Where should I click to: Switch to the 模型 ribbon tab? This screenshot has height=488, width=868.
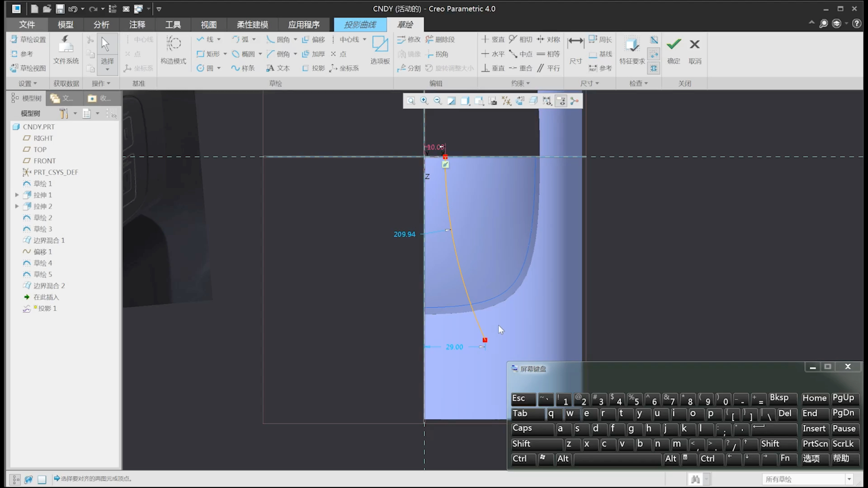point(66,25)
